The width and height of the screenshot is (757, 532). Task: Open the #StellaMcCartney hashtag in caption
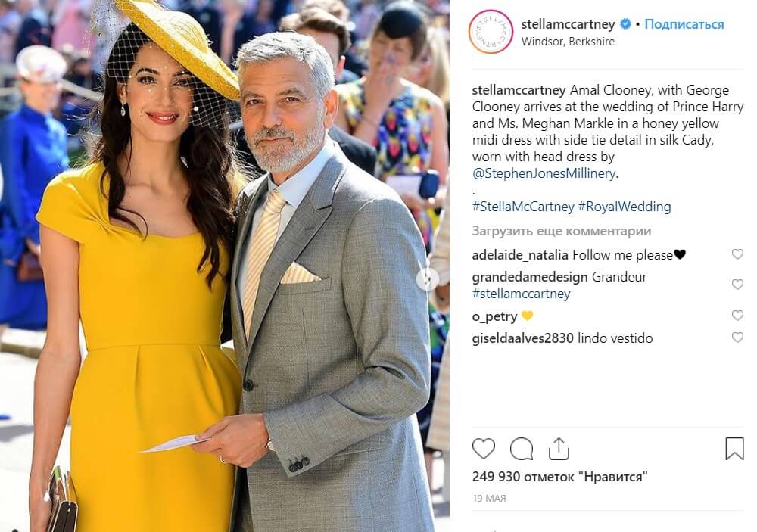coord(523,207)
